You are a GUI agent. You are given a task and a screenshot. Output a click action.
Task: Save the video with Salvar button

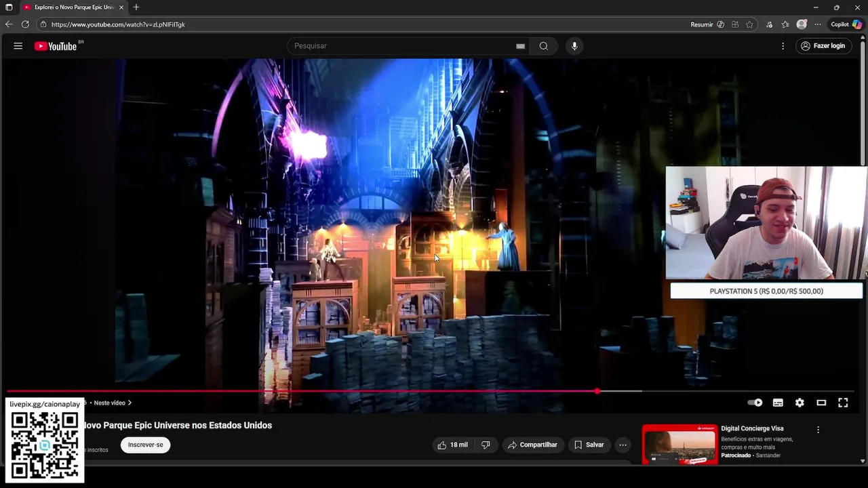pos(589,445)
